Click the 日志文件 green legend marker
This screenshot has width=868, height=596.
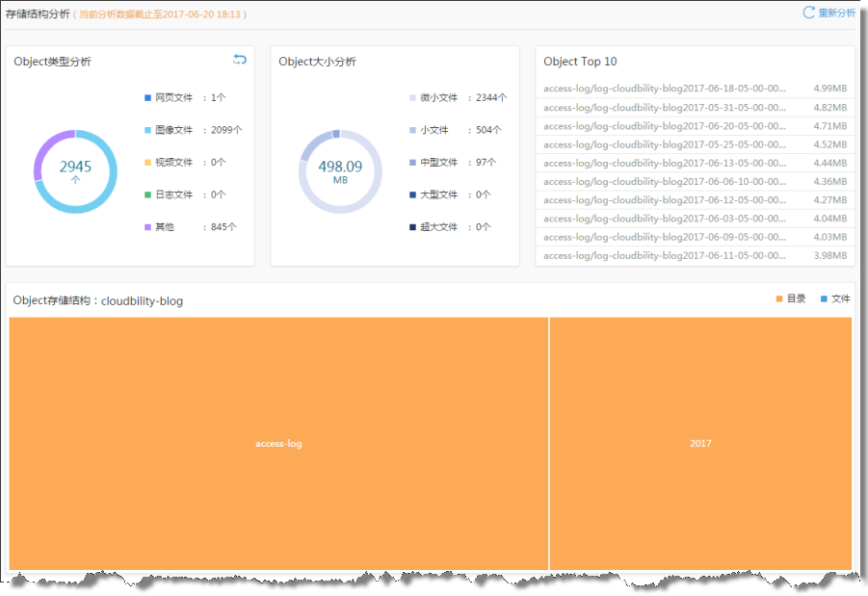coord(147,194)
